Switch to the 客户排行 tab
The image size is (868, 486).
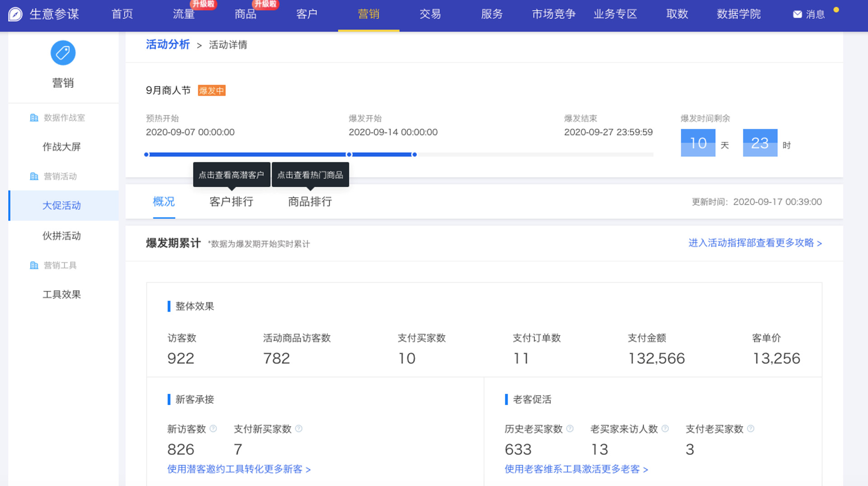pos(231,202)
